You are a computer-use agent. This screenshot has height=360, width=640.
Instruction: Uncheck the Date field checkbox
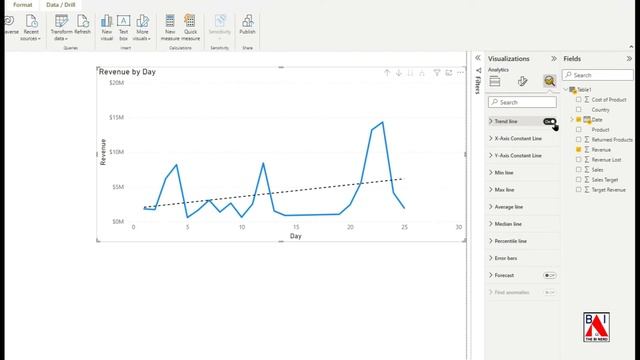tap(578, 120)
